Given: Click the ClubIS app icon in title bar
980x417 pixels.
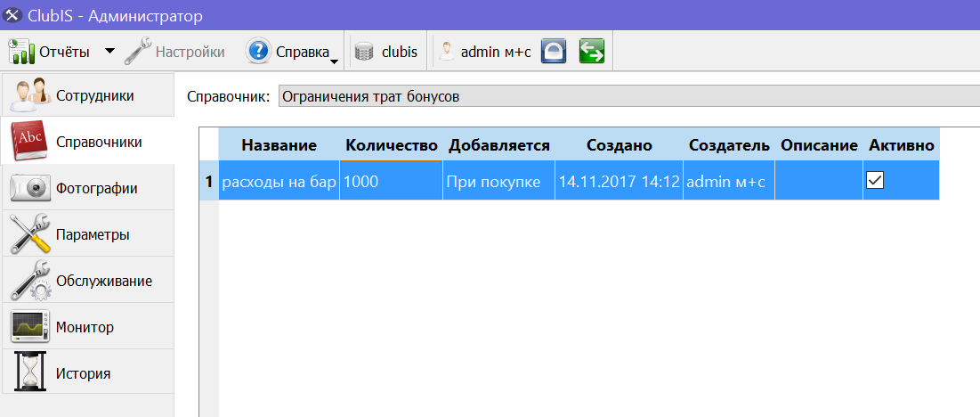Looking at the screenshot, I should click(x=12, y=16).
